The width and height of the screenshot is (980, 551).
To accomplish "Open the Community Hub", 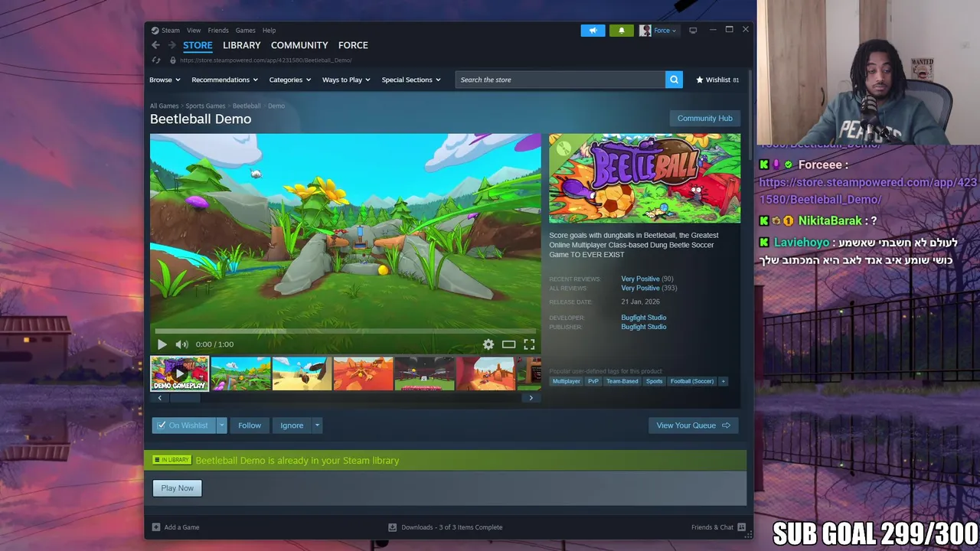I will [x=704, y=119].
